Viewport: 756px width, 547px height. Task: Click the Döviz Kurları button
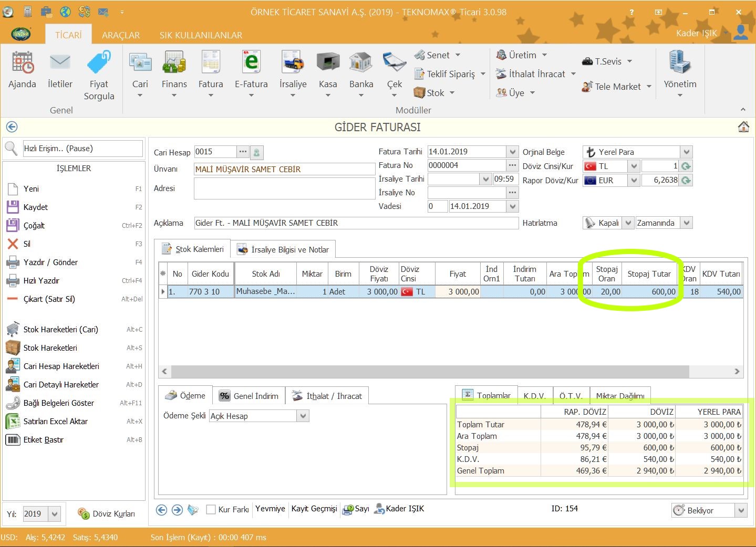[107, 514]
